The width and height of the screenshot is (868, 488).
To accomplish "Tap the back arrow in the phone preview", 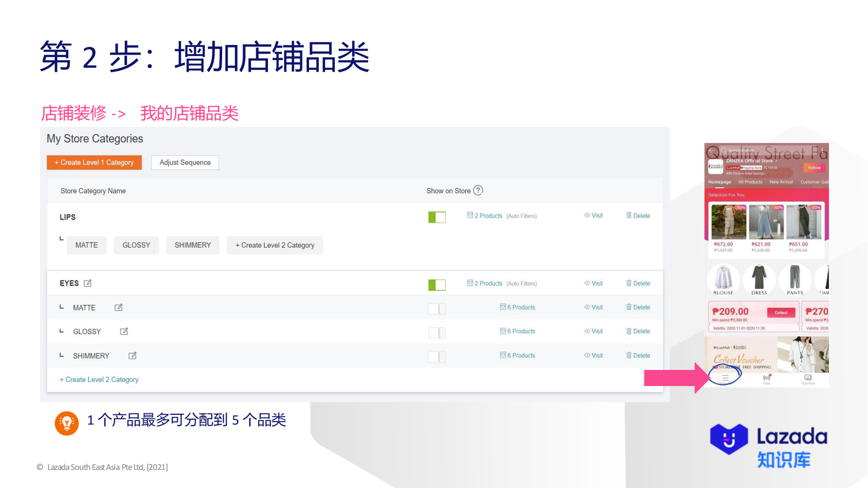I will click(x=712, y=150).
